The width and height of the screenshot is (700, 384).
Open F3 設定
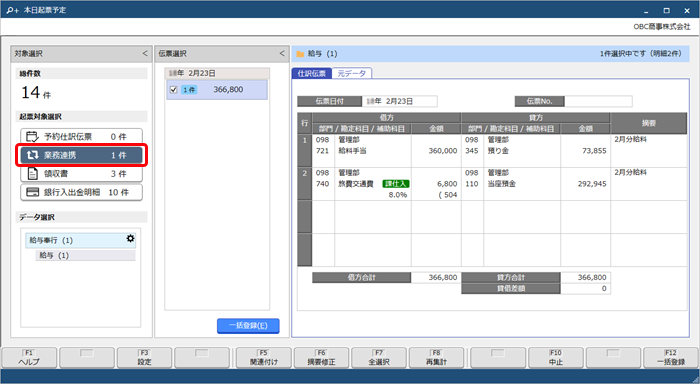tap(144, 358)
